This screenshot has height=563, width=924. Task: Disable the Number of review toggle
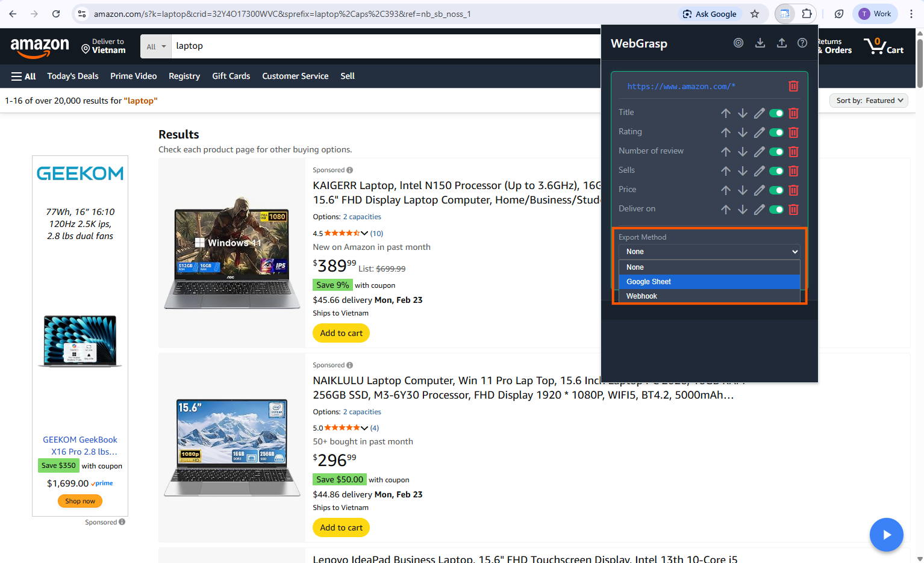click(x=776, y=151)
